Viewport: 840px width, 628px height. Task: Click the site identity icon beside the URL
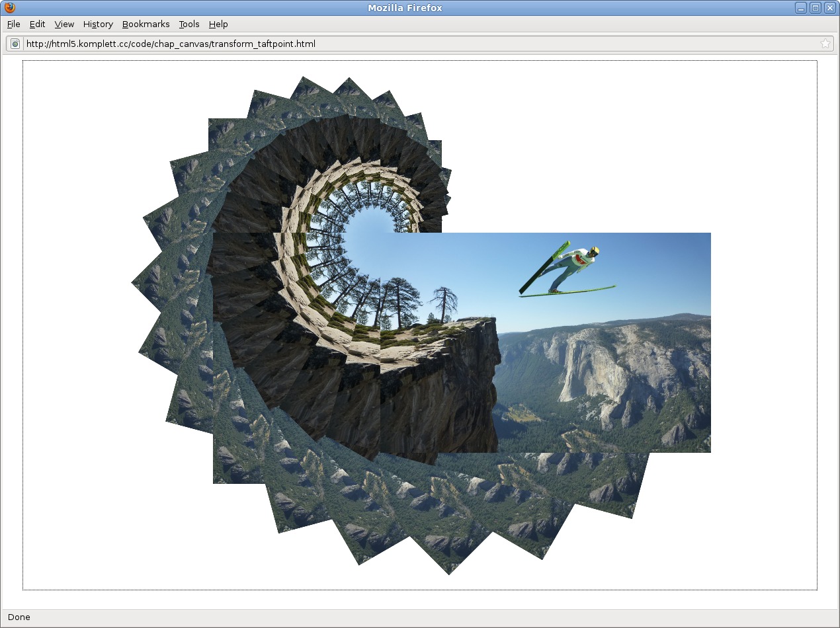point(15,44)
